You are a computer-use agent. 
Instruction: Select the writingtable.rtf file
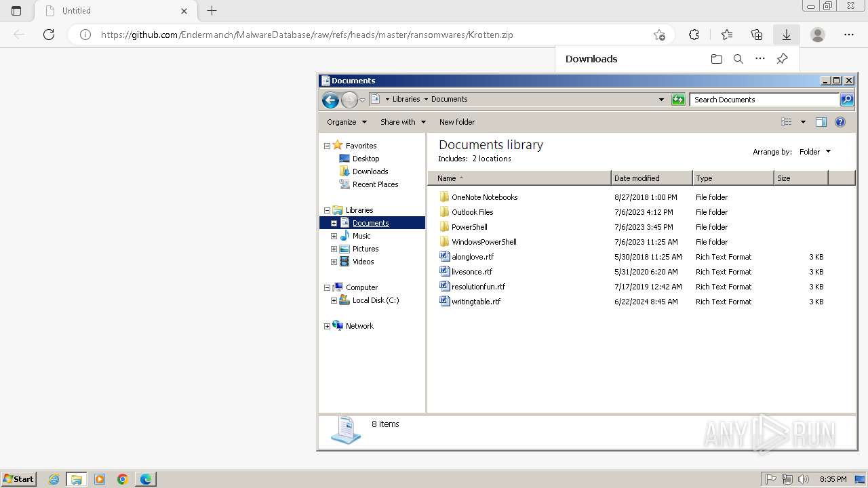click(476, 302)
